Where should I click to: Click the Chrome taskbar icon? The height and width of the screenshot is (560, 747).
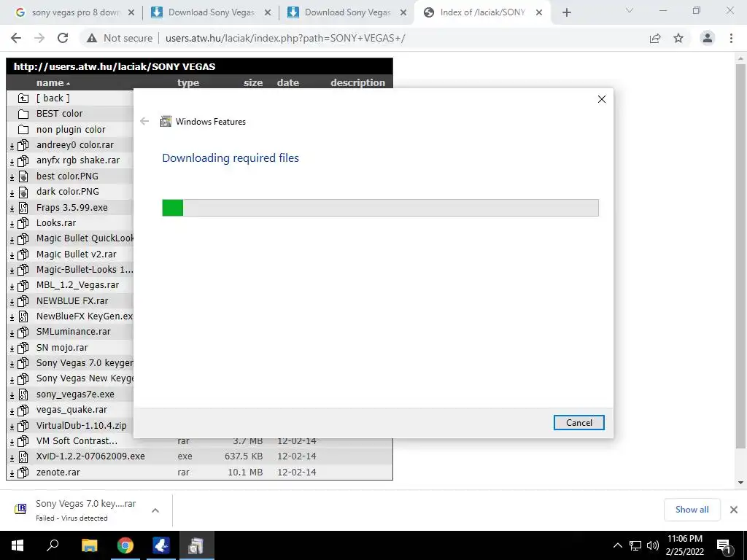(125, 545)
